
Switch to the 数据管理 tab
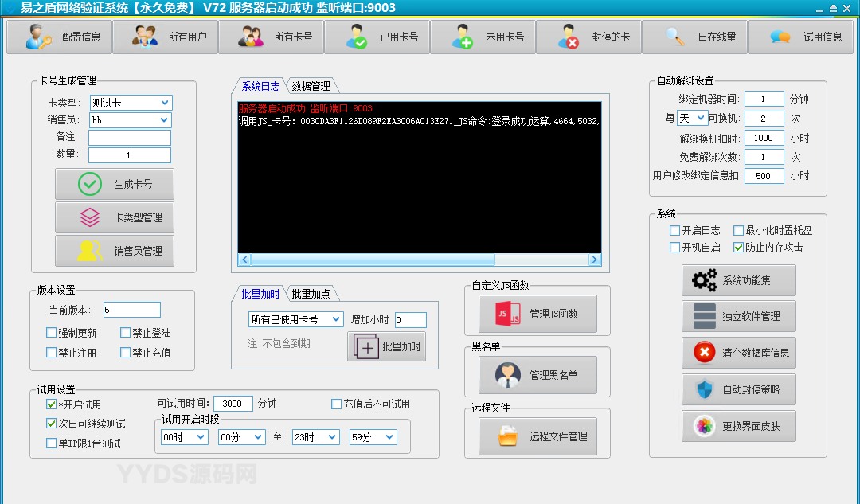(311, 86)
